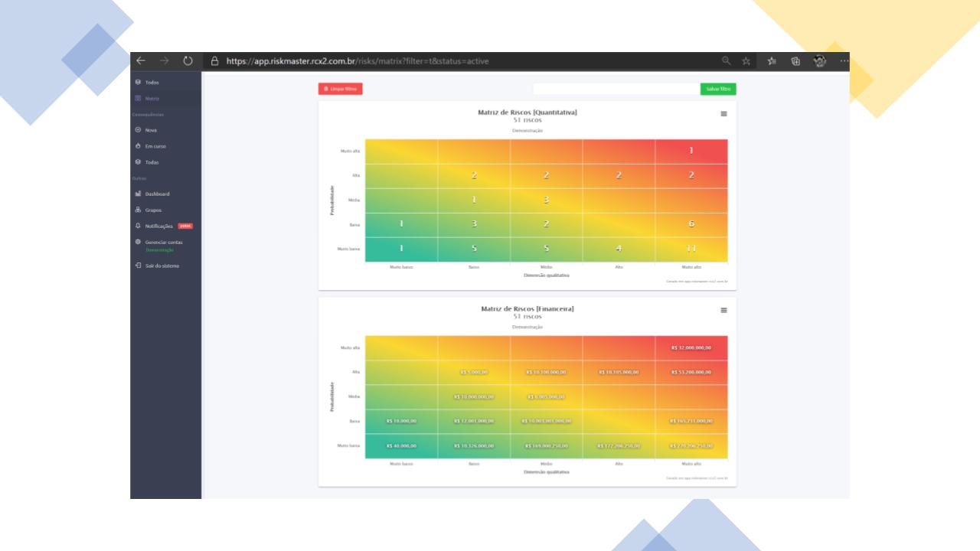Click the browser profile avatar
980x551 pixels.
820,61
